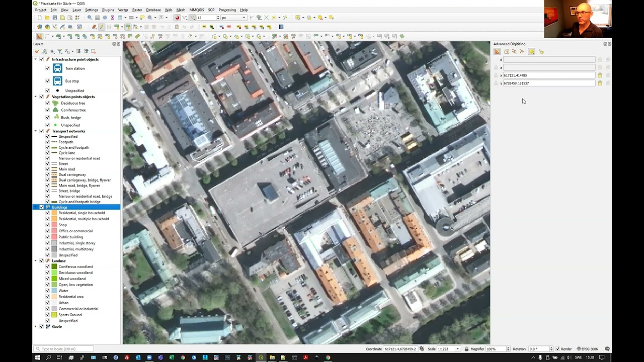Click the y coordinate input field
The image size is (644, 362).
[x=549, y=83]
